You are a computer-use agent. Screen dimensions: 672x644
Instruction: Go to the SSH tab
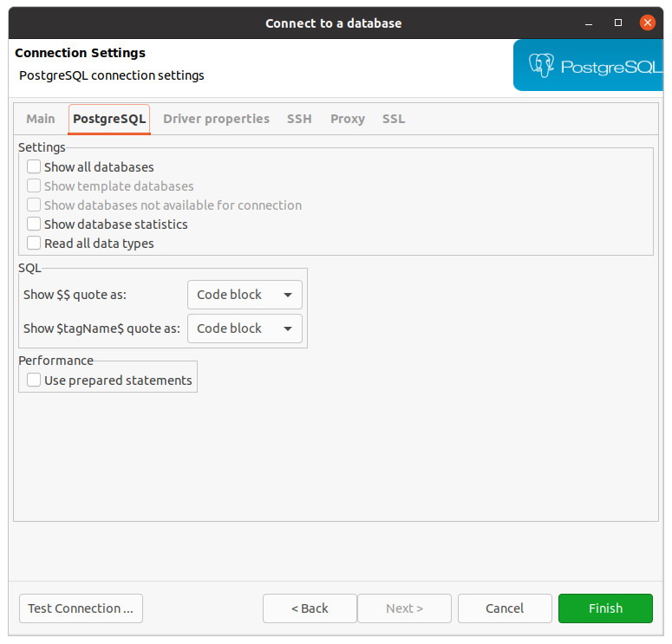click(299, 119)
